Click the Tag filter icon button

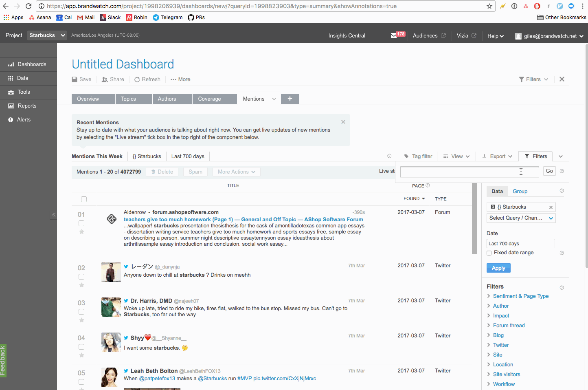418,156
